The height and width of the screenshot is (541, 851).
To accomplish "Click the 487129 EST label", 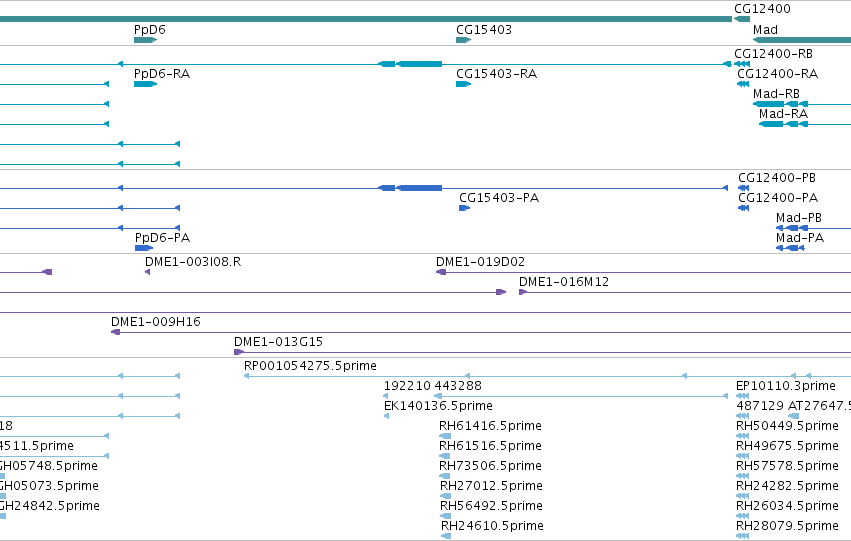I will coord(760,406).
